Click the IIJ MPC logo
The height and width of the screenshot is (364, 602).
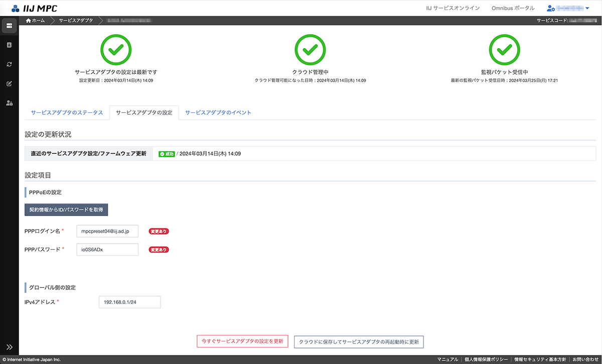tap(35, 8)
